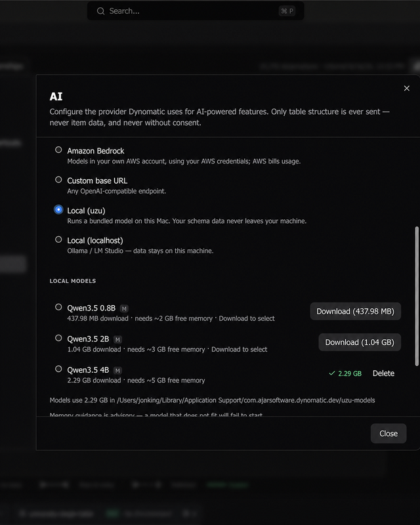Select the Local (uzu) provider radio

pos(58,209)
